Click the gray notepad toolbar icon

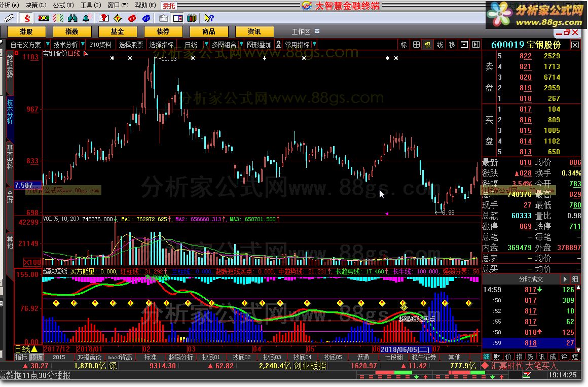164,18
